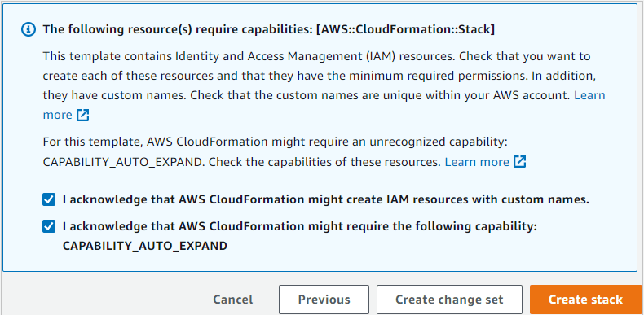Click external link icon after CAPABILITY_AUTO_EXPAND Learn more

(519, 162)
